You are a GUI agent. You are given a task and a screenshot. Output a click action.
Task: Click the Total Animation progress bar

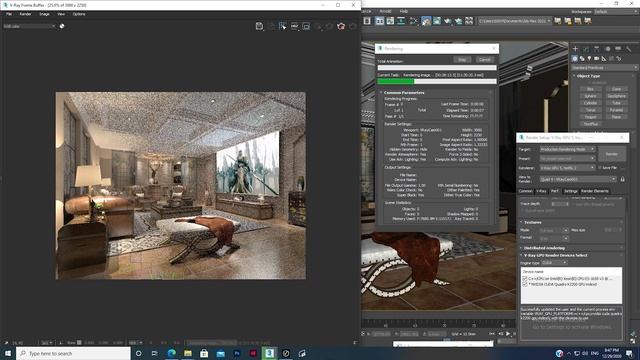[x=437, y=67]
